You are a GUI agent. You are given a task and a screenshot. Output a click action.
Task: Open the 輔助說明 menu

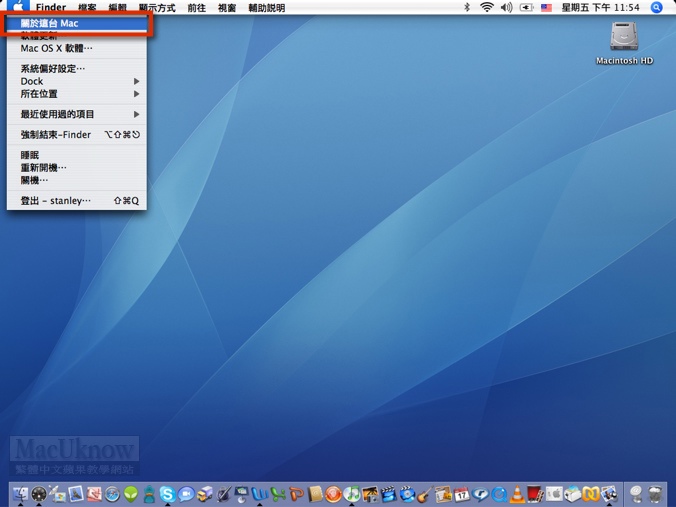[x=266, y=7]
